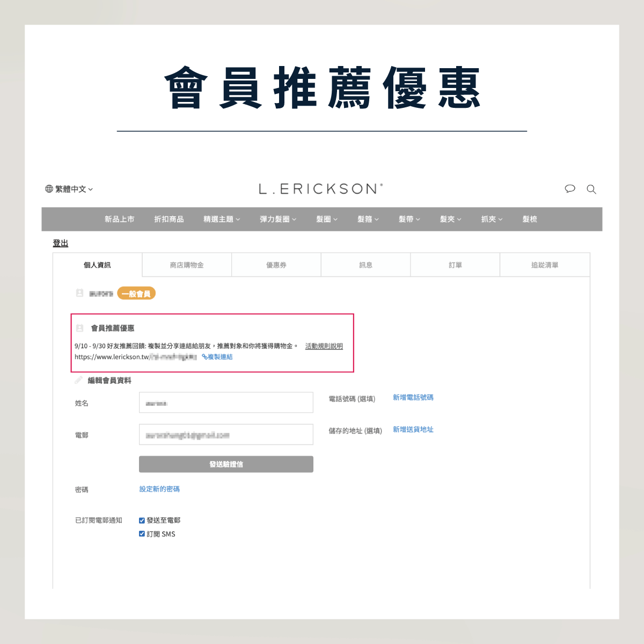Click 發送驗證信 button

tap(226, 464)
